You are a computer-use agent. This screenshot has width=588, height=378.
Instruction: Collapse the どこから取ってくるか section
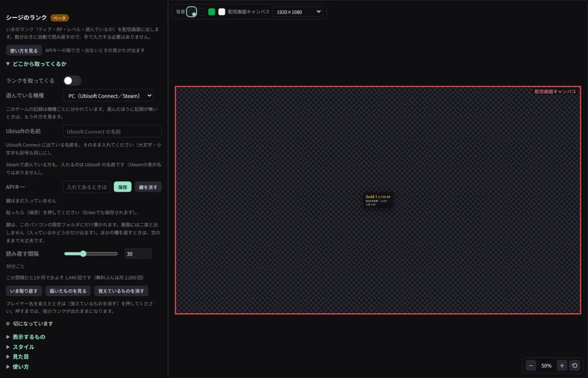click(36, 64)
